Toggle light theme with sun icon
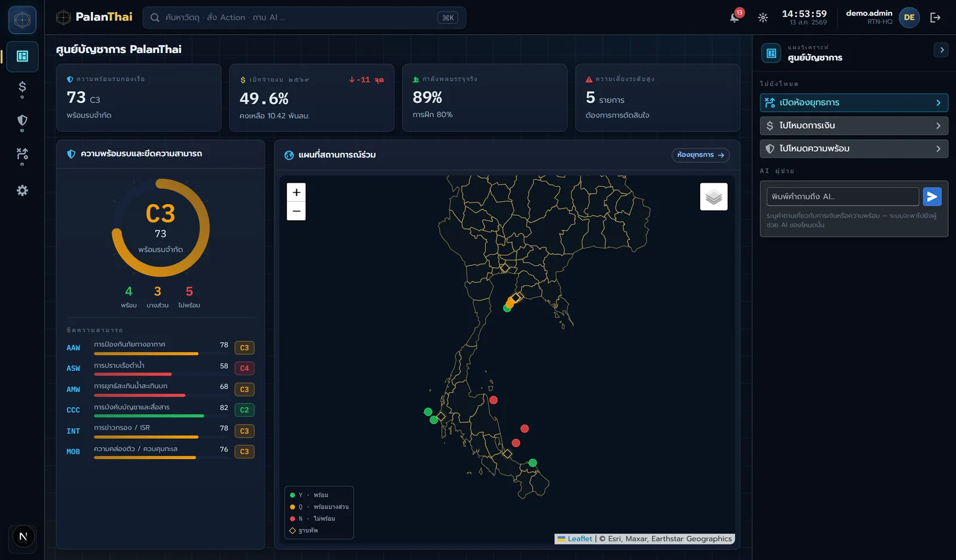Screen dimensions: 956x560 coord(763,17)
